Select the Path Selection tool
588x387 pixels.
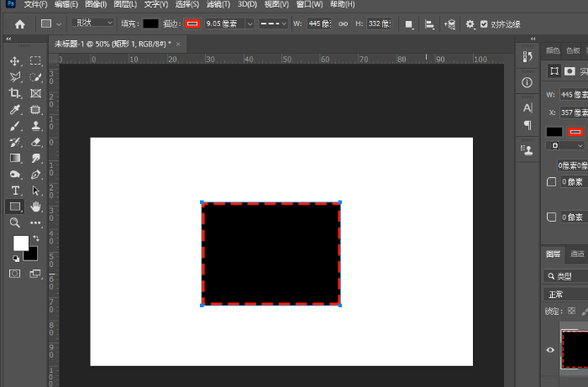coord(35,191)
